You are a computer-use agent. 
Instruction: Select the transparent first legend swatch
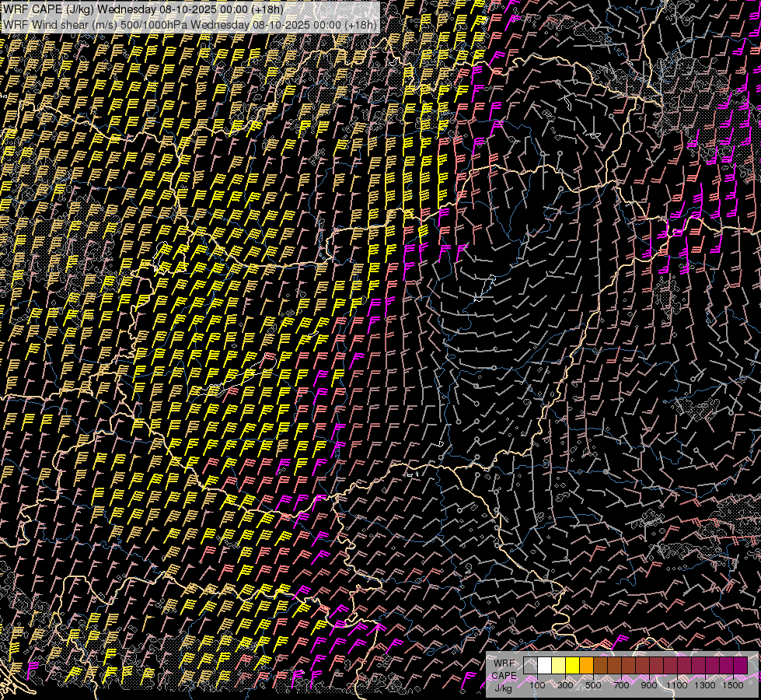click(530, 666)
